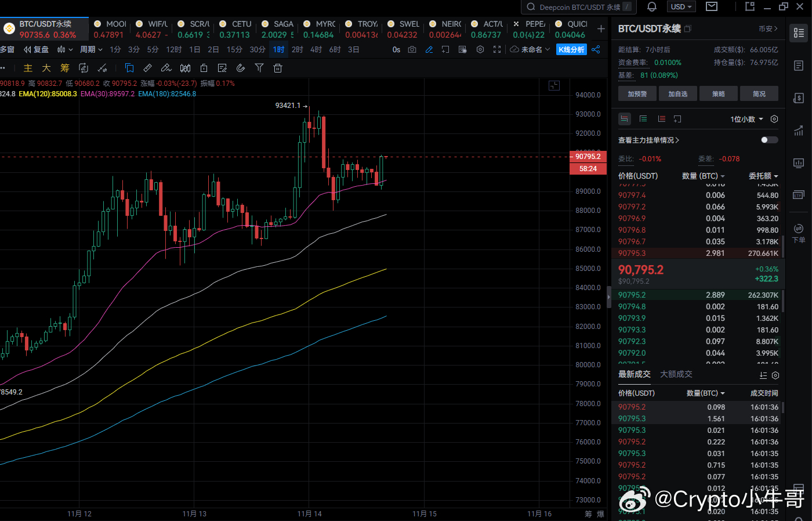Select the pen brush drawing tool

pos(166,68)
